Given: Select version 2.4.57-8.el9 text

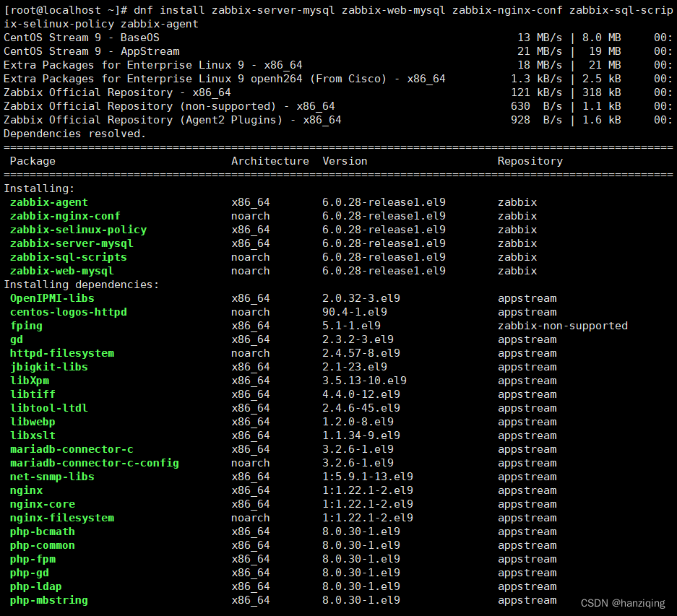Looking at the screenshot, I should [x=361, y=353].
